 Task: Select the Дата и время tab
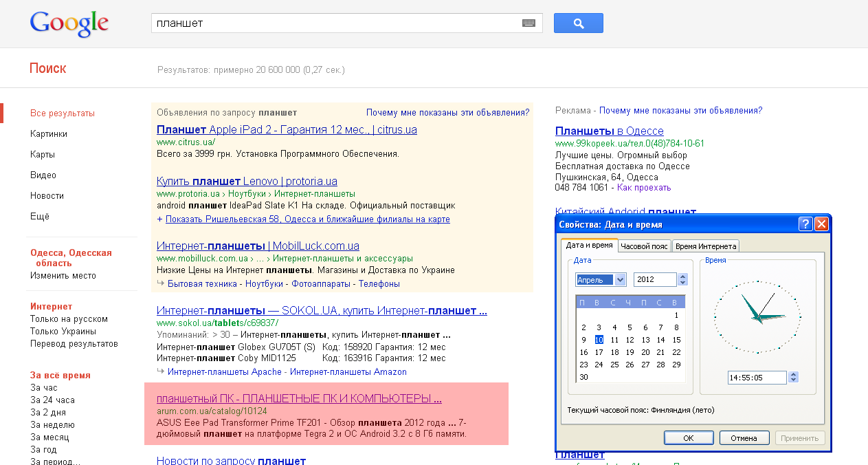point(589,245)
